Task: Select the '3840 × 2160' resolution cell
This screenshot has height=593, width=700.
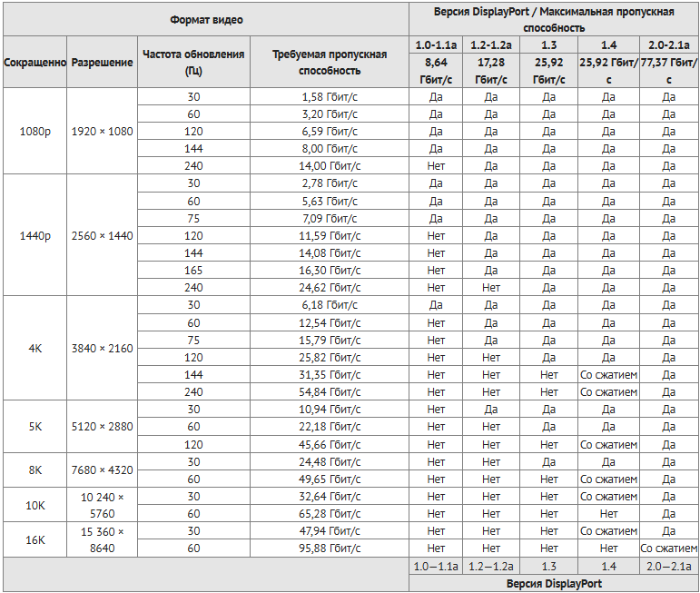Action: pyautogui.click(x=103, y=349)
